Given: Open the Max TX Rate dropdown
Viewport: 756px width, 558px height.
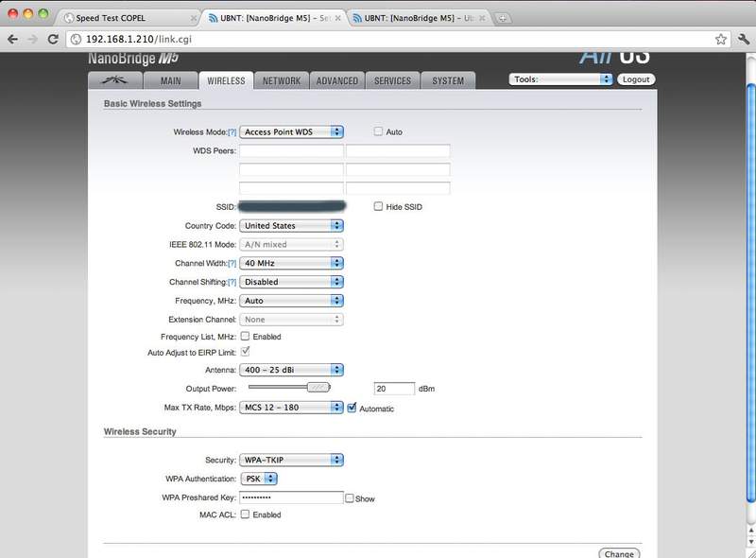Looking at the screenshot, I should click(x=291, y=408).
